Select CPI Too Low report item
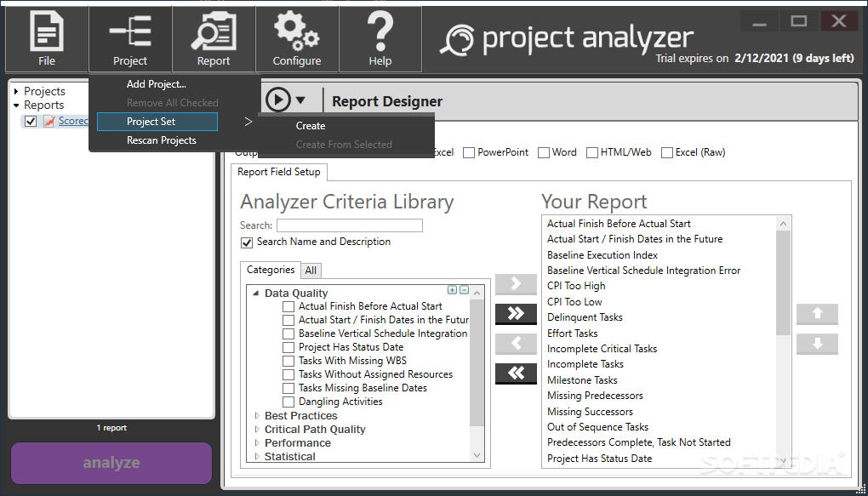 (x=574, y=302)
